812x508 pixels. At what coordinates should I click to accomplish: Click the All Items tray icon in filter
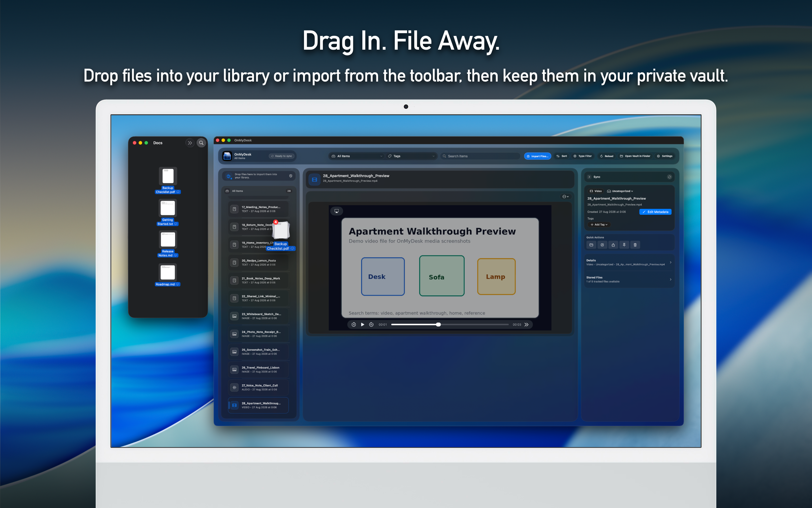coord(333,156)
